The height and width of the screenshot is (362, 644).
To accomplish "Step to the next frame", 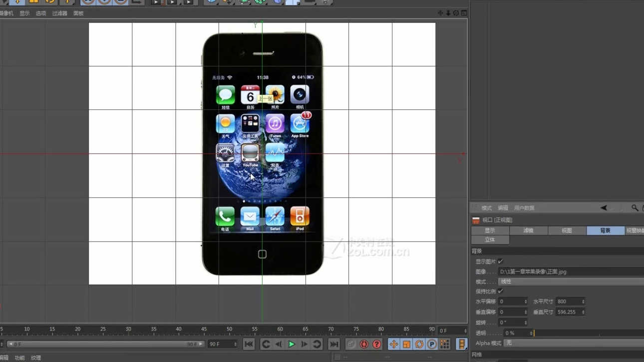I will click(x=304, y=344).
